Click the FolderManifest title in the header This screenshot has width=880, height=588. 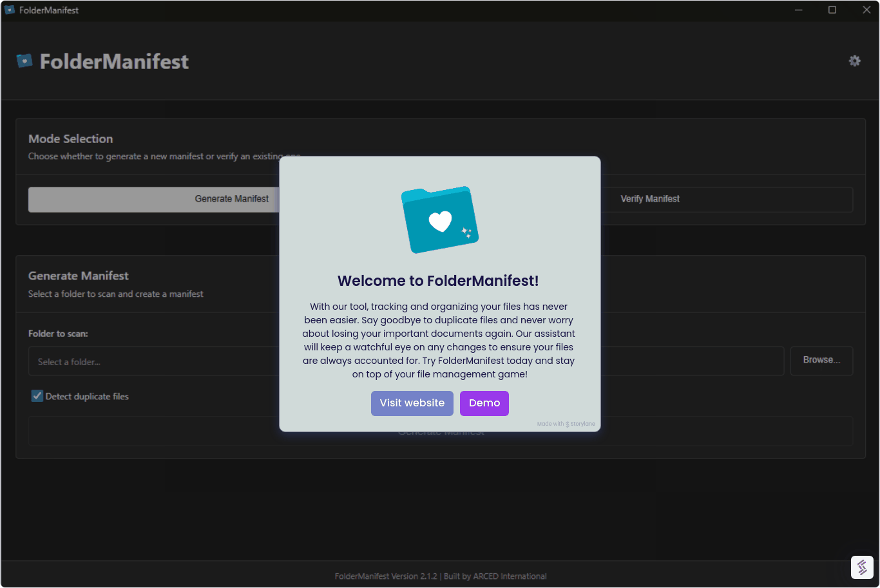tap(114, 61)
